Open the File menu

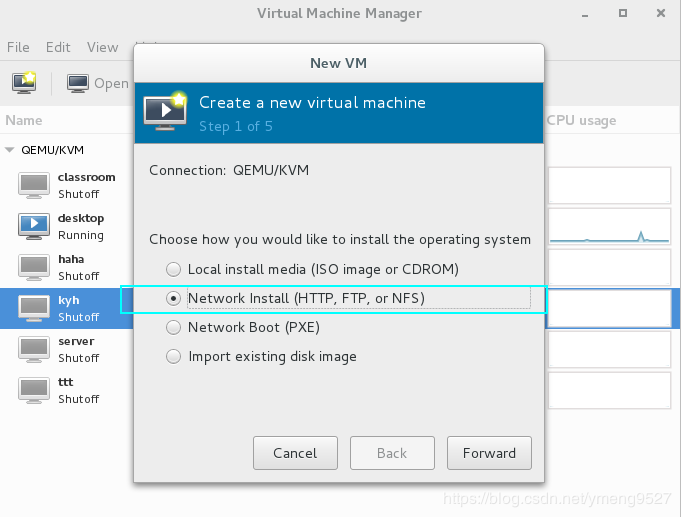[18, 47]
